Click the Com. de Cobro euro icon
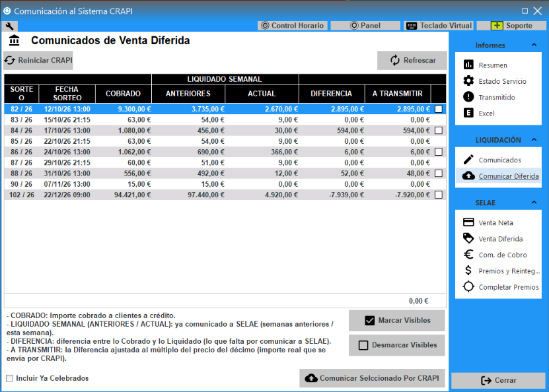 [x=468, y=254]
